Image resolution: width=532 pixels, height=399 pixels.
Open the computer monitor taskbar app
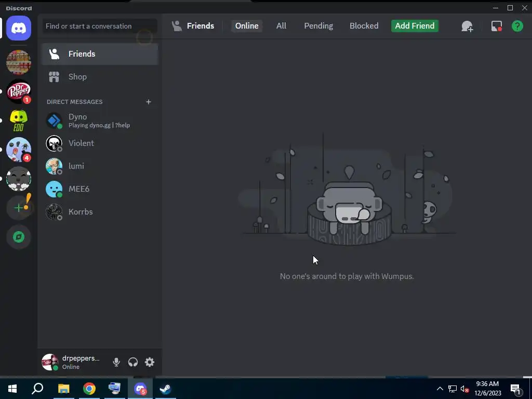pos(115,389)
